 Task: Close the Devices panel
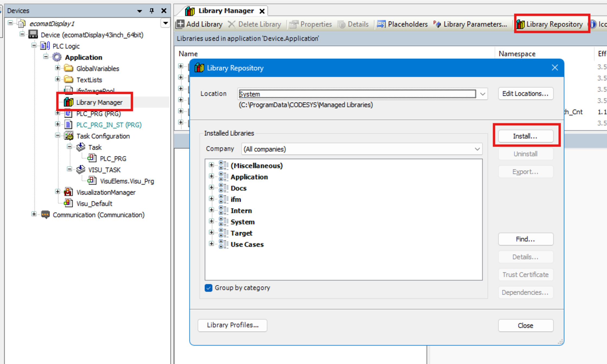pos(164,11)
